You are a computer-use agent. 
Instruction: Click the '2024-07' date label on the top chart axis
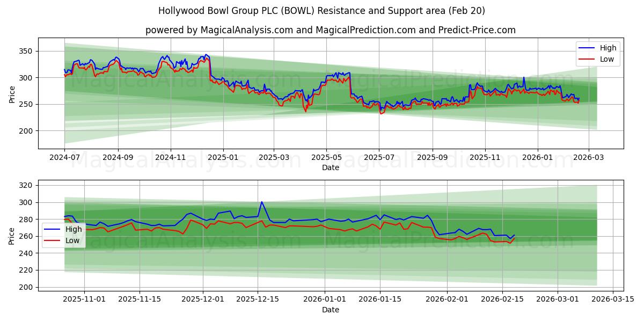tap(64, 158)
